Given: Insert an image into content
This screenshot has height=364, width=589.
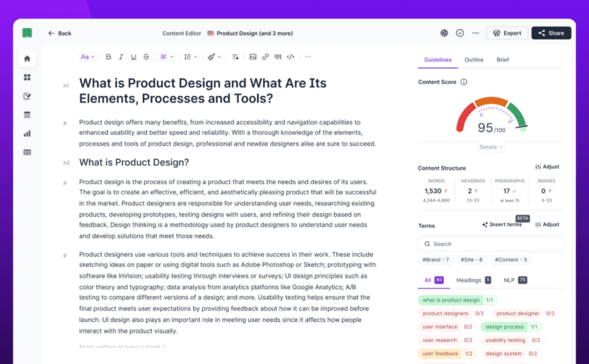Looking at the screenshot, I should [253, 57].
